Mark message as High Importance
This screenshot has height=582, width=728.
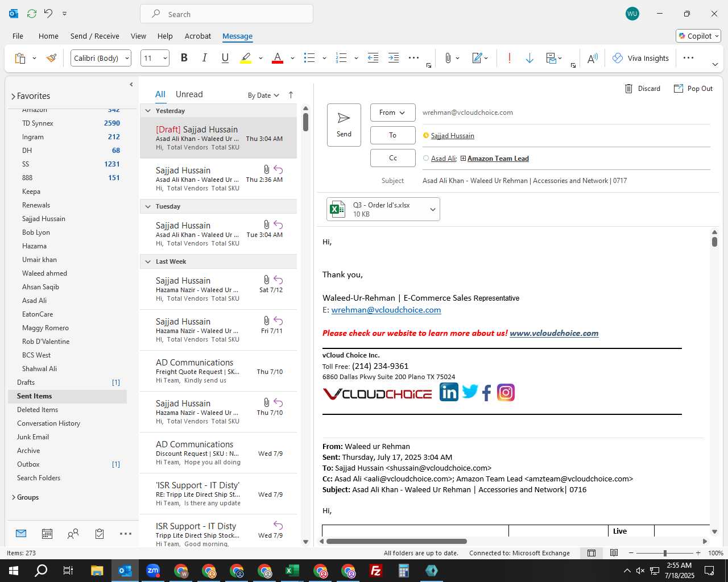[x=509, y=58]
